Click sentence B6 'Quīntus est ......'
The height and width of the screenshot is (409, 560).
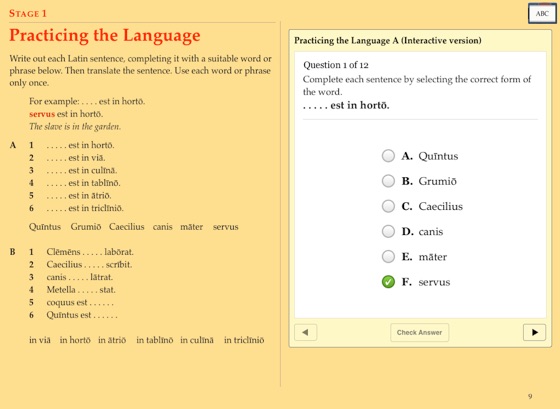pos(82,315)
